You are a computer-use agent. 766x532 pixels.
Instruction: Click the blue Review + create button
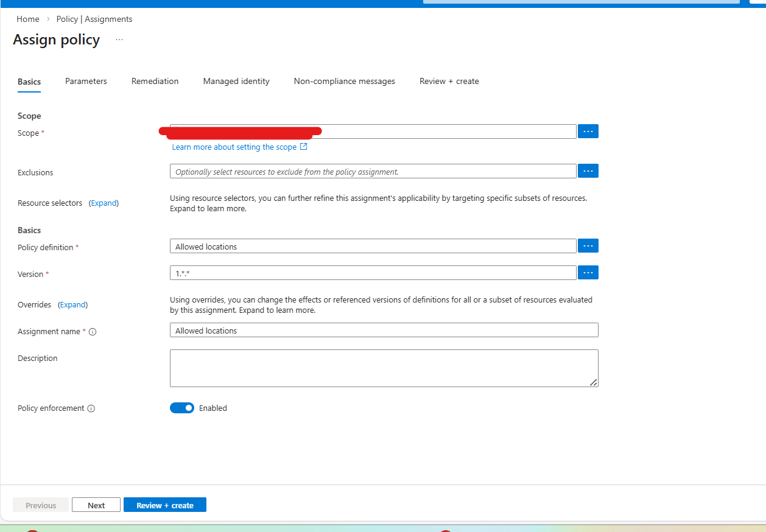(165, 505)
